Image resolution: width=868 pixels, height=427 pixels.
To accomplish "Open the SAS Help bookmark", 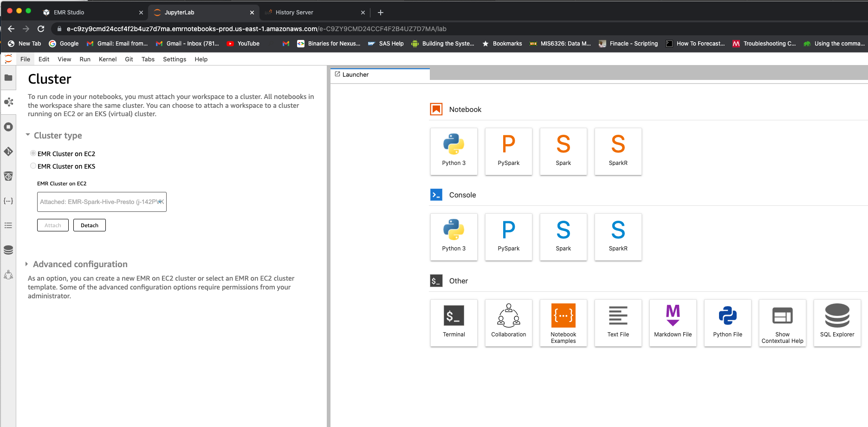I will point(386,44).
